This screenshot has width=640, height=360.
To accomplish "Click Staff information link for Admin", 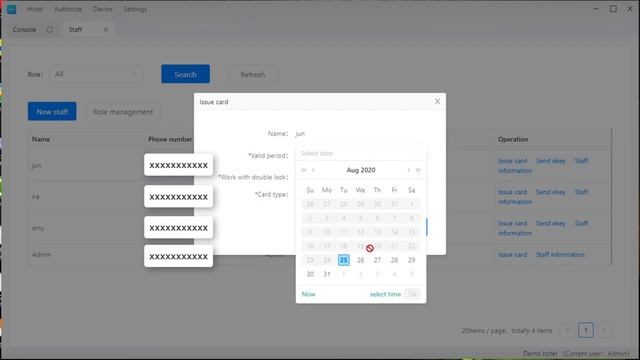I will tap(560, 254).
